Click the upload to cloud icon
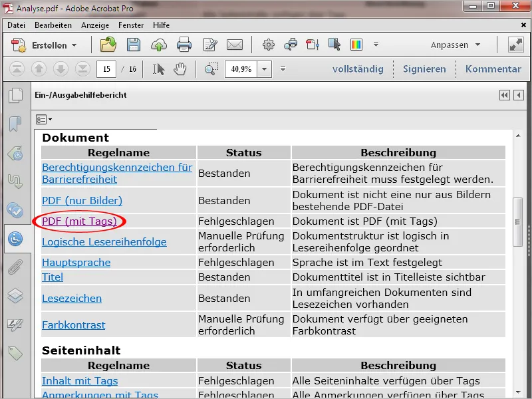 pos(159,45)
